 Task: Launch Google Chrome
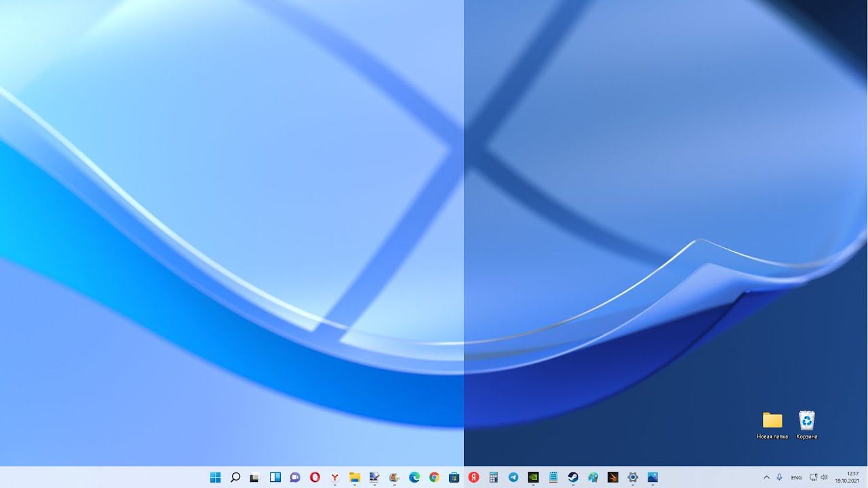434,477
